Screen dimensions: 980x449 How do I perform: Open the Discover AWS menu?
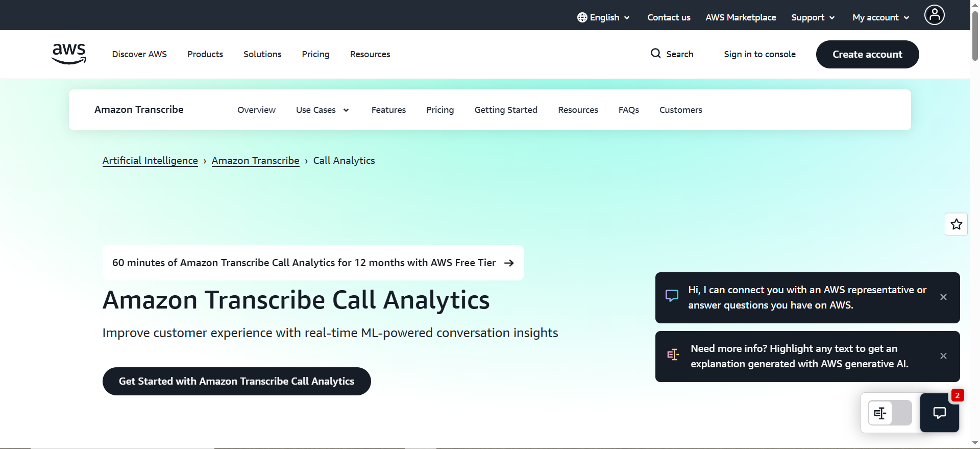tap(139, 54)
